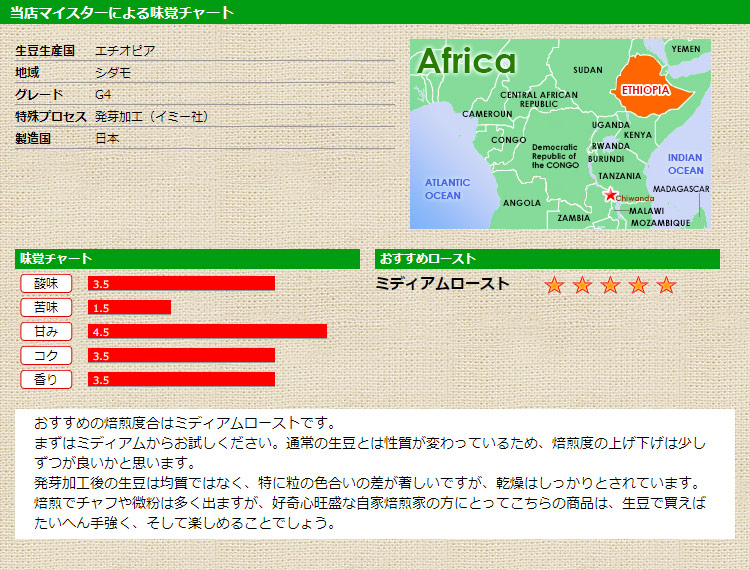Click the 香り taste label
Image resolution: width=750 pixels, height=570 pixels.
46,379
